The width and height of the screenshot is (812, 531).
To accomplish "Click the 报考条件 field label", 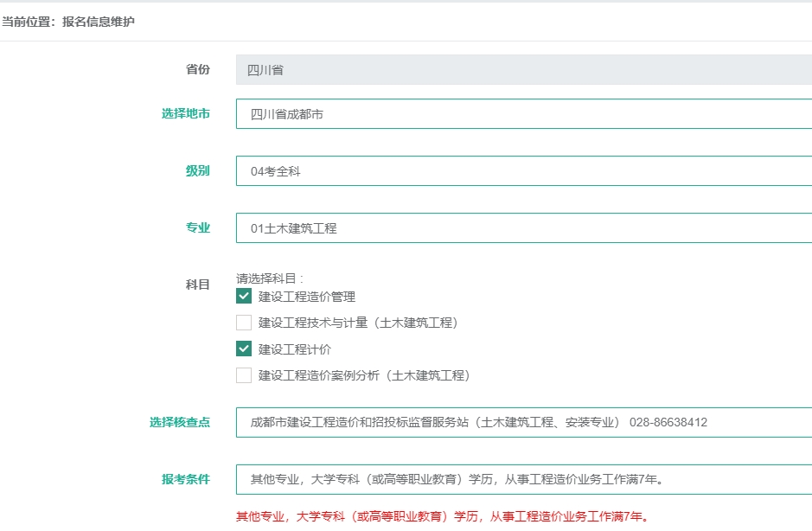I will 186,478.
